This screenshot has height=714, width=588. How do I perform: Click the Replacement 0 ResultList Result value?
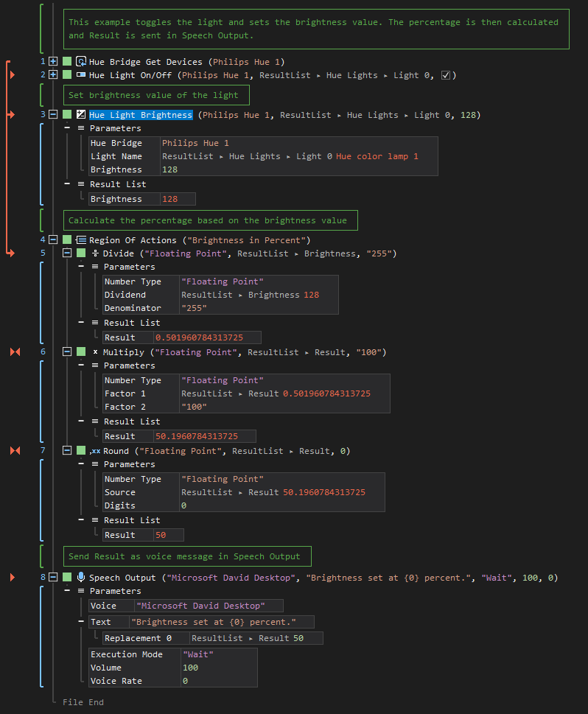point(248,638)
